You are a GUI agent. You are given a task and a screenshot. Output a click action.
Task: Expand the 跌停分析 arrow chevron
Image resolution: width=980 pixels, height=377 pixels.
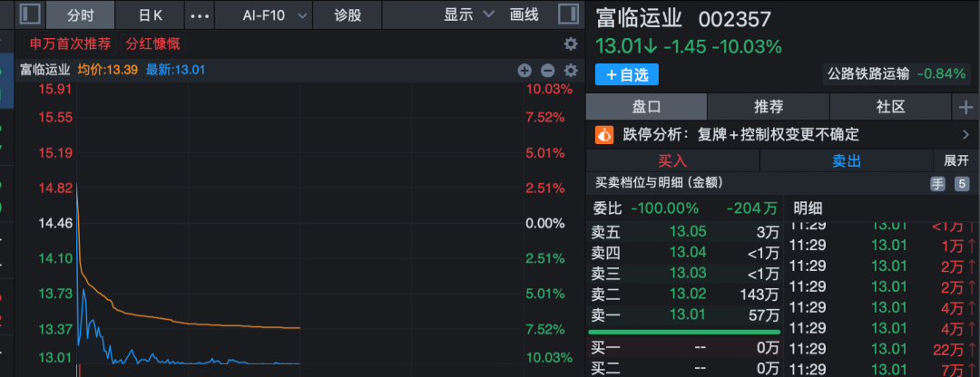pos(965,134)
